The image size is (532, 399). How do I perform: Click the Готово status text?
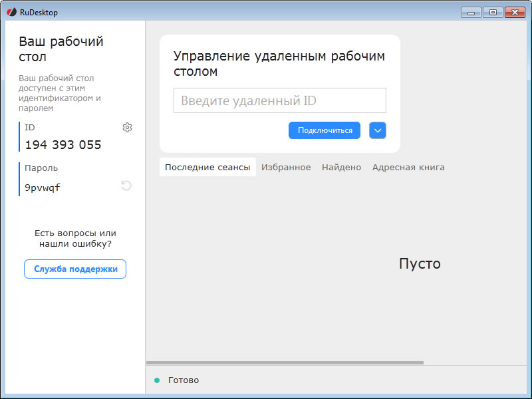[x=184, y=380]
